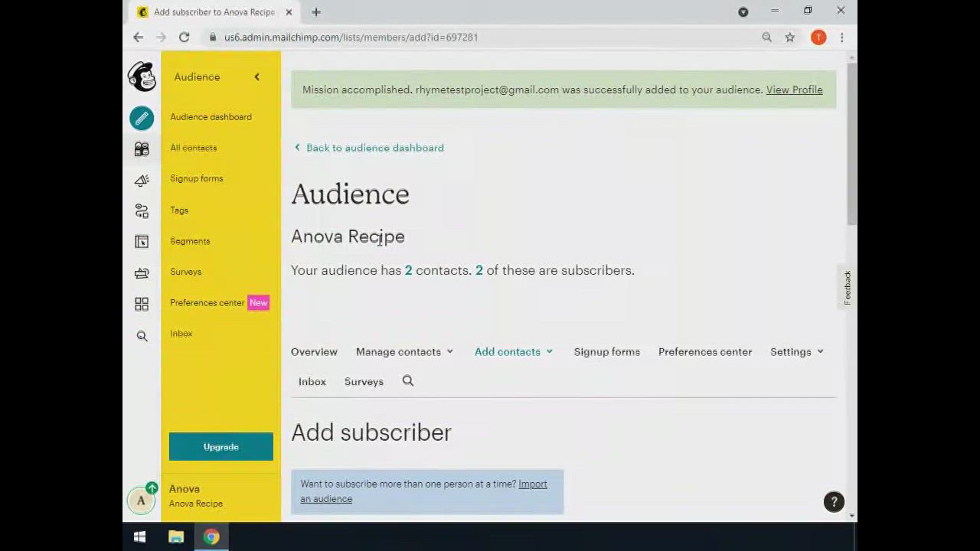The height and width of the screenshot is (551, 980).
Task: Click the magnifier icon in left rail
Action: pos(142,336)
